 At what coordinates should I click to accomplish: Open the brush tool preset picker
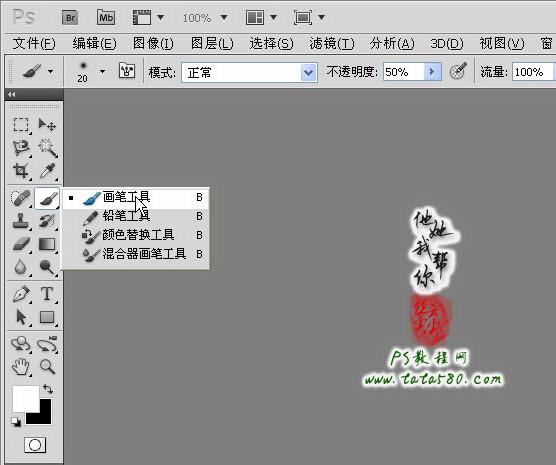point(38,72)
